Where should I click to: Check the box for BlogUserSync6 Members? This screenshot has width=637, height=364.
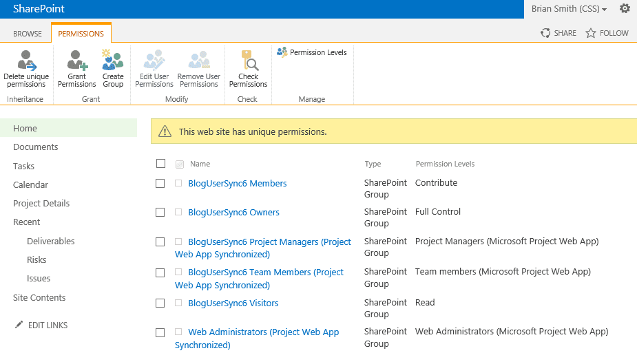point(160,184)
